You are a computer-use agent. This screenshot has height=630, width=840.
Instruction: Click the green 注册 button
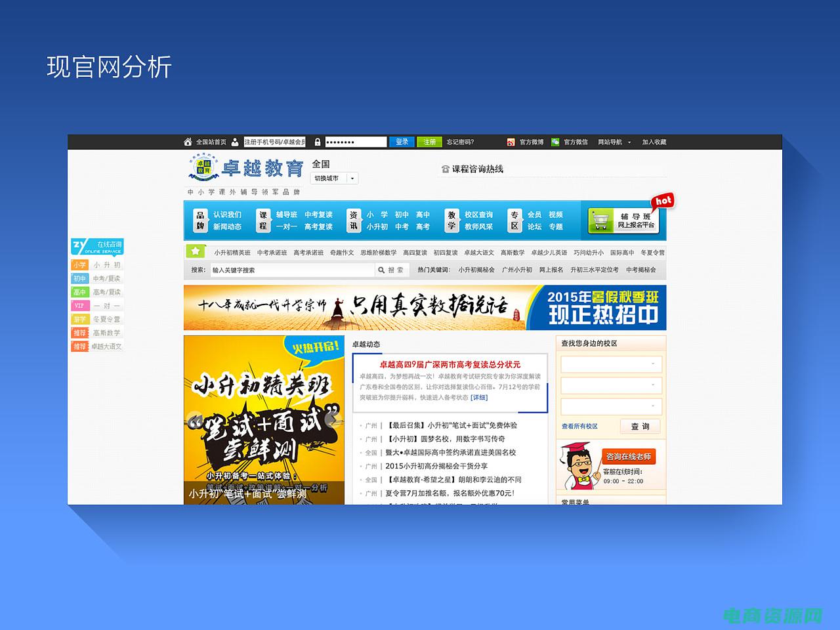click(x=429, y=142)
